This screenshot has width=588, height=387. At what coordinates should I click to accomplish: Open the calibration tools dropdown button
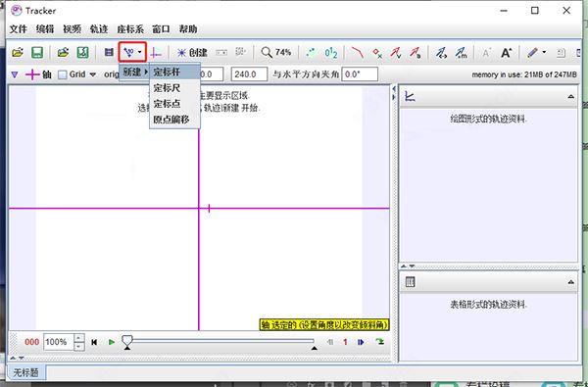[132, 52]
